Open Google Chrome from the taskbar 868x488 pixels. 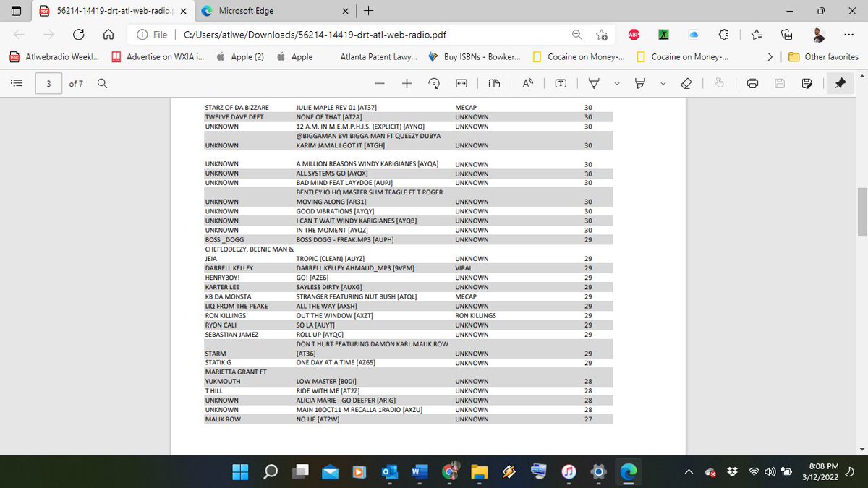coord(450,471)
